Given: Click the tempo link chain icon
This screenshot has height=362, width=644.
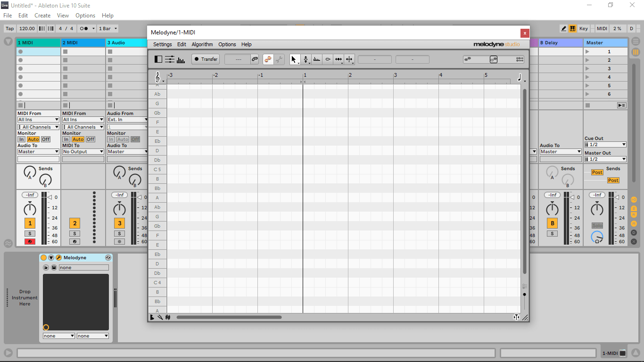Looking at the screenshot, I should pos(255,59).
